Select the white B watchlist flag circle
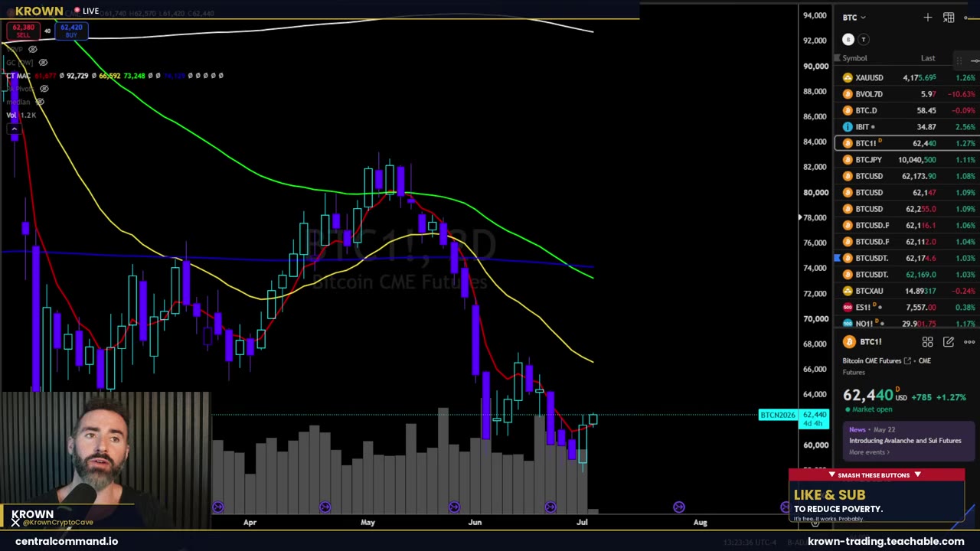Image resolution: width=980 pixels, height=551 pixels. click(x=848, y=40)
